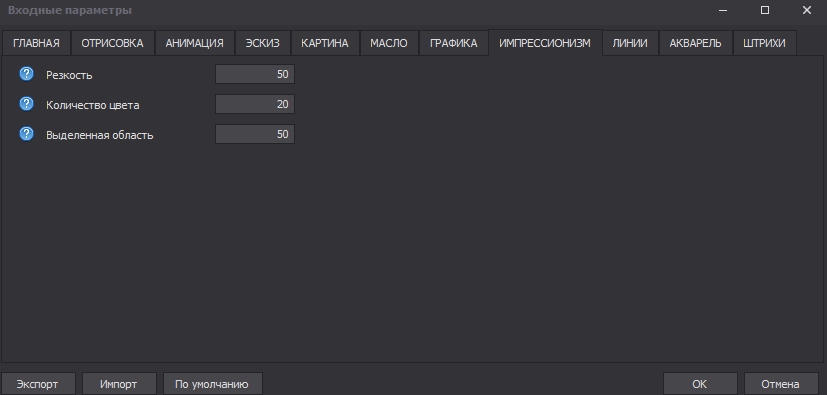Screen dimensions: 827x395
Task: Click the help icon next to Резкость
Action: coord(26,74)
